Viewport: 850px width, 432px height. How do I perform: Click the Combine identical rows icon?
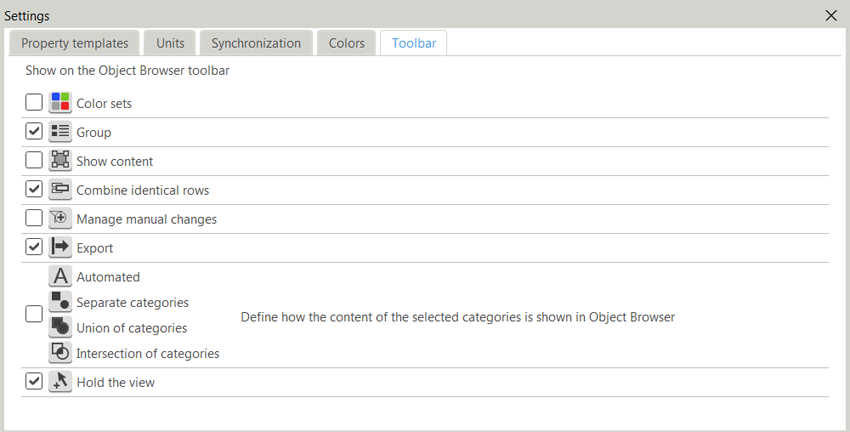click(60, 190)
